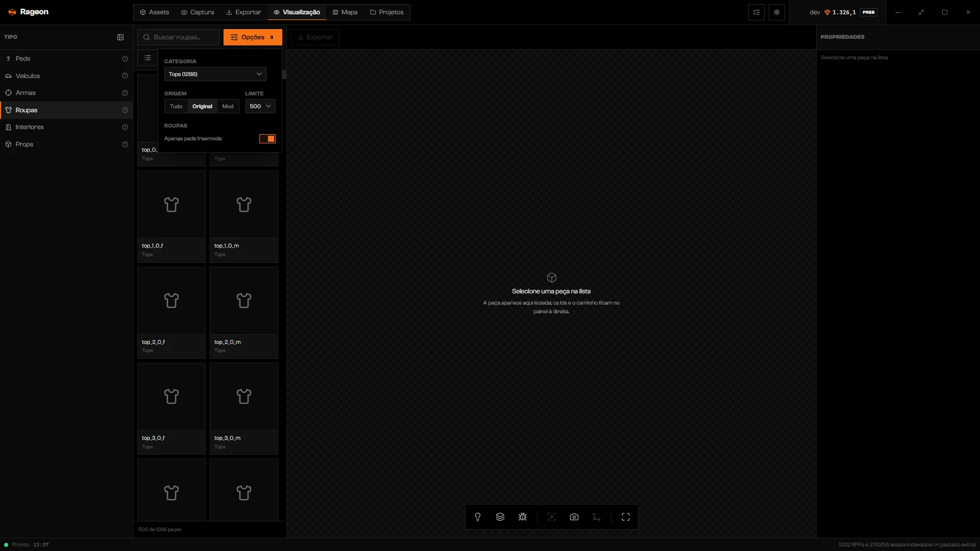Click the help icon next to Interiores
The height and width of the screenshot is (551, 980).
tap(125, 127)
